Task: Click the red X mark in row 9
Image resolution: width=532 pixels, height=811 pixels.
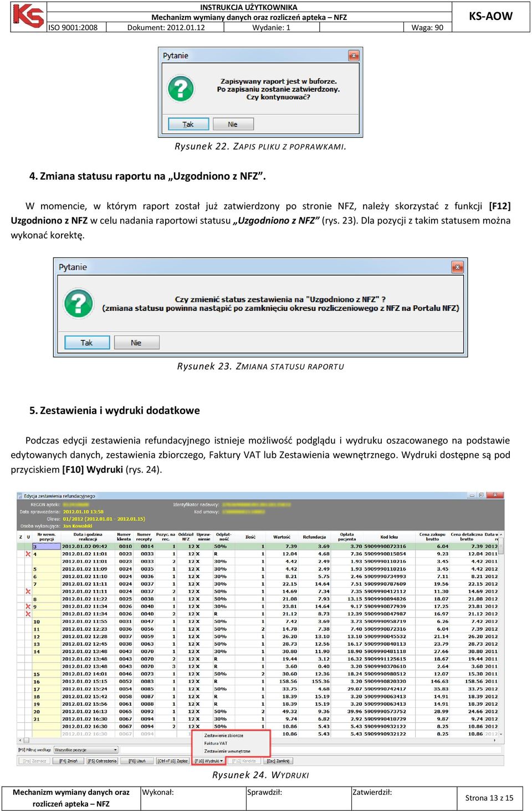Action: click(x=28, y=606)
